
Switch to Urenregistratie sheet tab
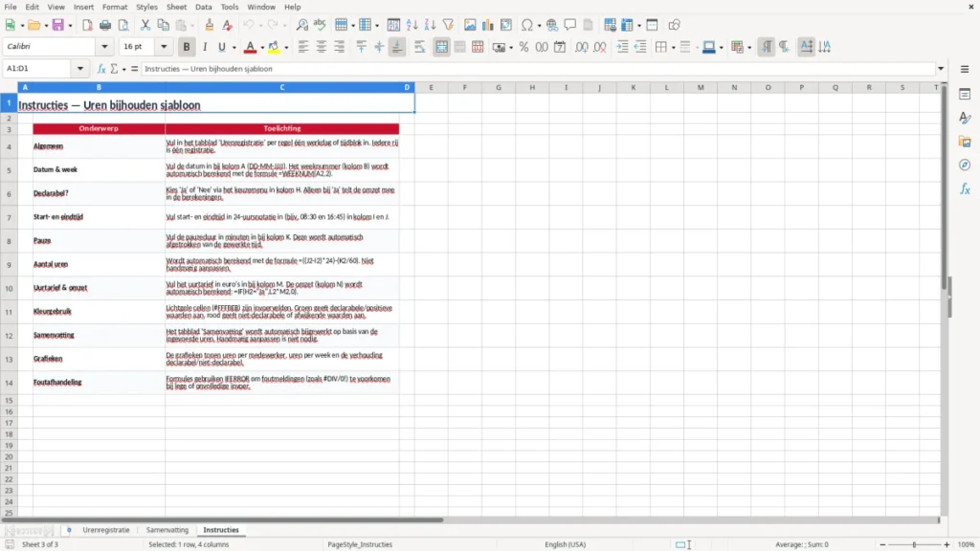pos(105,530)
